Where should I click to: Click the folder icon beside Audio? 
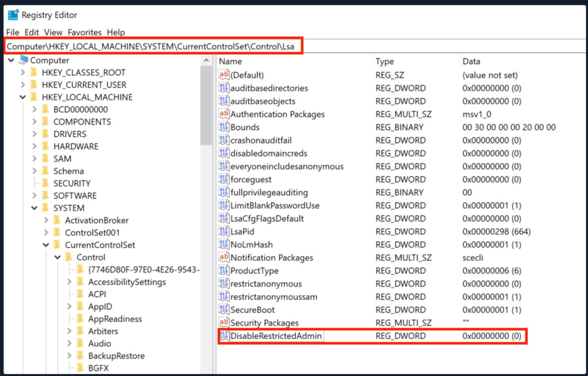(80, 343)
